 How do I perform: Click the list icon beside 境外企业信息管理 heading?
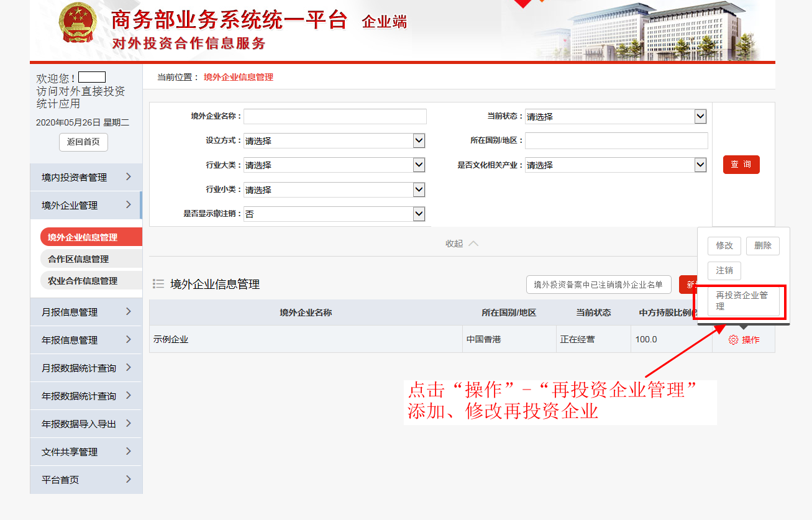pos(158,284)
